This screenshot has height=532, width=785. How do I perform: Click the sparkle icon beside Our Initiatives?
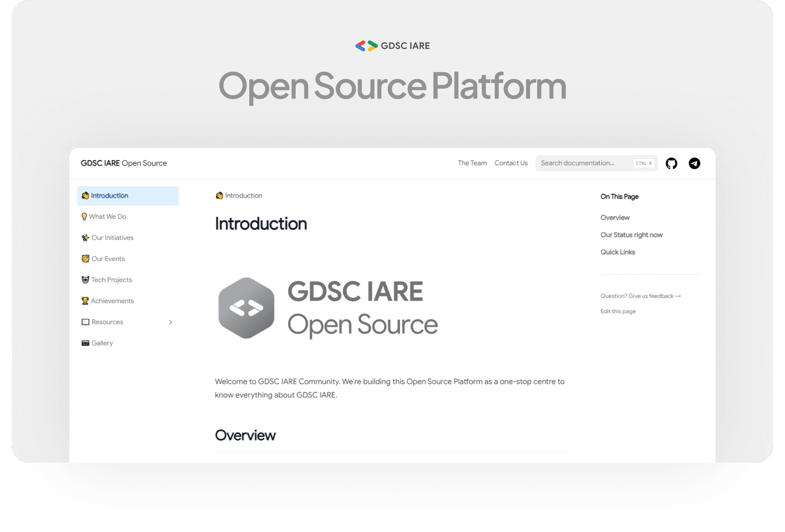pos(85,238)
